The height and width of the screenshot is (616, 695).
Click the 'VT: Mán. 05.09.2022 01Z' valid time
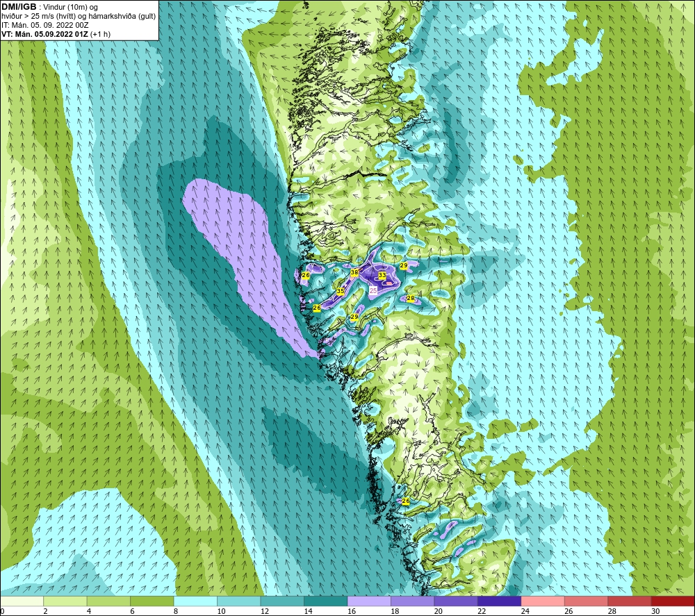[x=44, y=34]
